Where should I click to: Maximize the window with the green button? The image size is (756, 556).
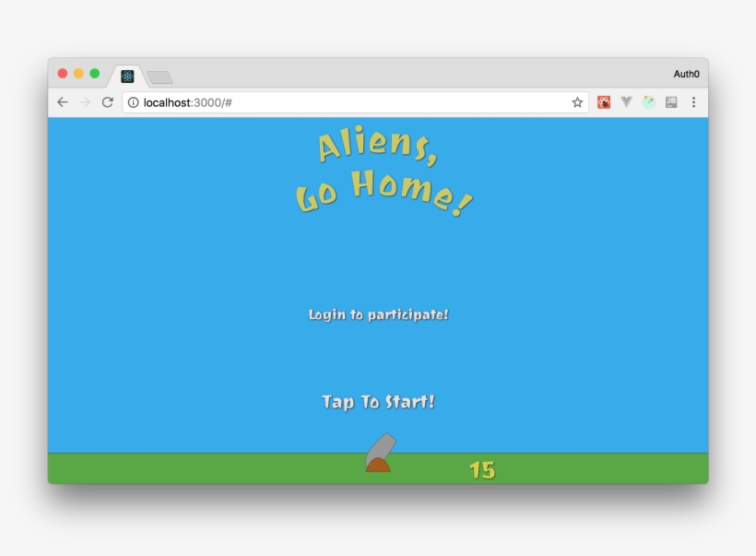(95, 73)
